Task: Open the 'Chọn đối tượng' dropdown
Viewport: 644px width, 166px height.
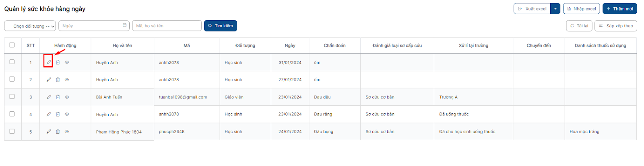Action: tap(30, 26)
